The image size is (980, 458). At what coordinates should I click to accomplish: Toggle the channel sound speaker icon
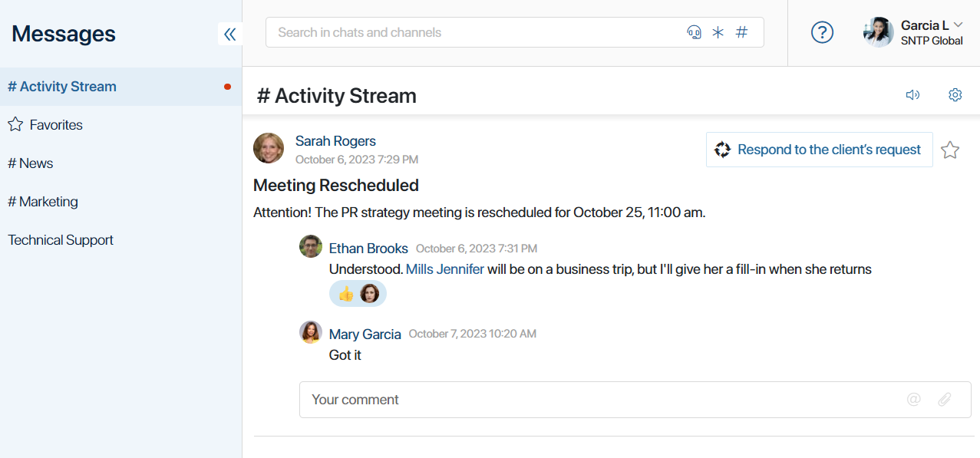(912, 95)
